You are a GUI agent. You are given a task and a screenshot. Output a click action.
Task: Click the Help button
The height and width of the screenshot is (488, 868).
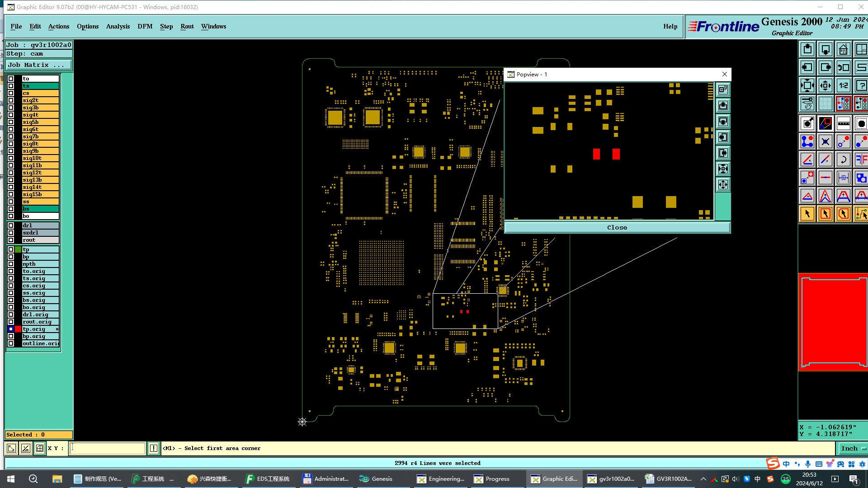(x=670, y=26)
